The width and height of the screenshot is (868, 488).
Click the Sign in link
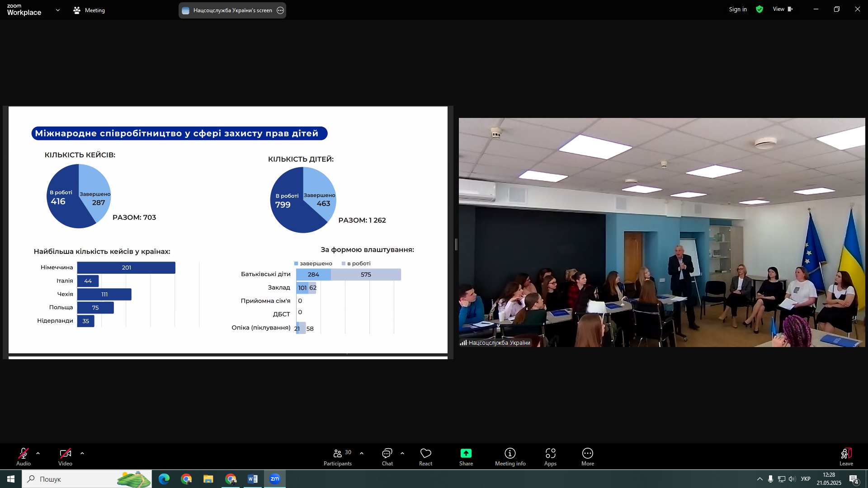pos(738,9)
